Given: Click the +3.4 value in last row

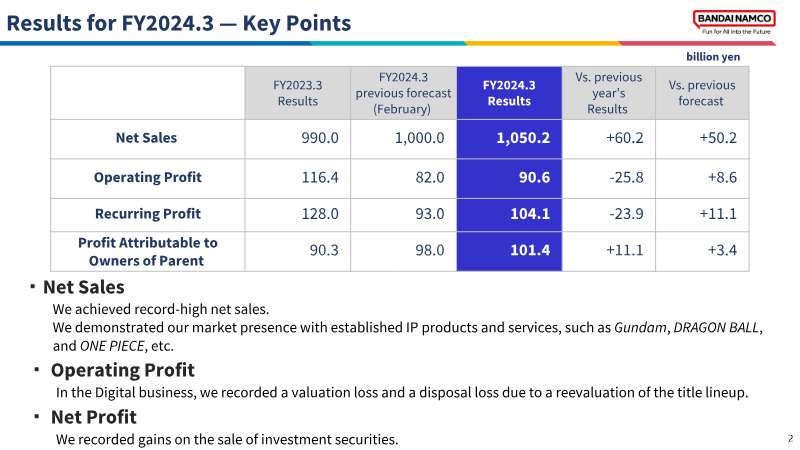Looking at the screenshot, I should [x=720, y=250].
